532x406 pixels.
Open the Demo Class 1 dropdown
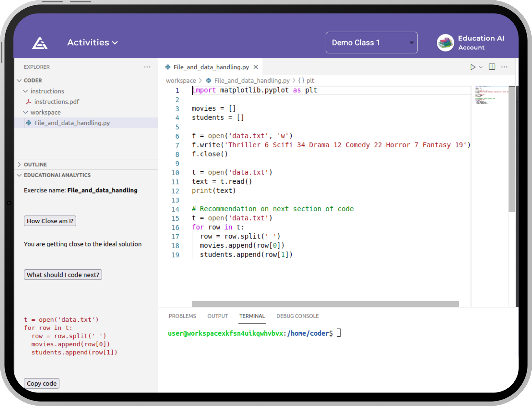372,43
